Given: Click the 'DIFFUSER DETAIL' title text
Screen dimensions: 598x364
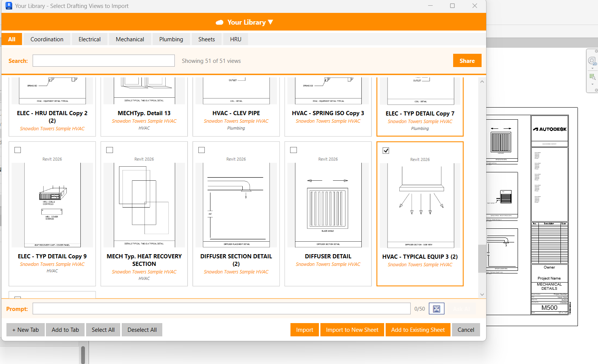Looking at the screenshot, I should [x=328, y=256].
